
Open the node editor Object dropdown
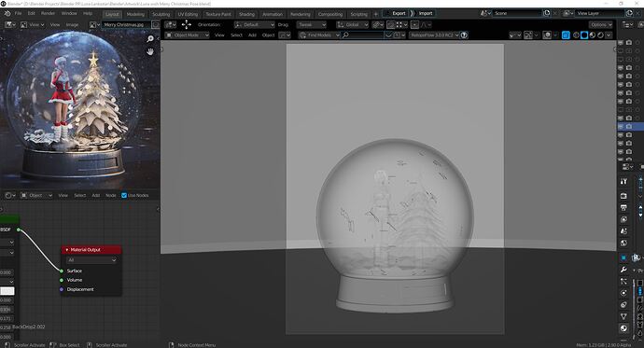(36, 195)
